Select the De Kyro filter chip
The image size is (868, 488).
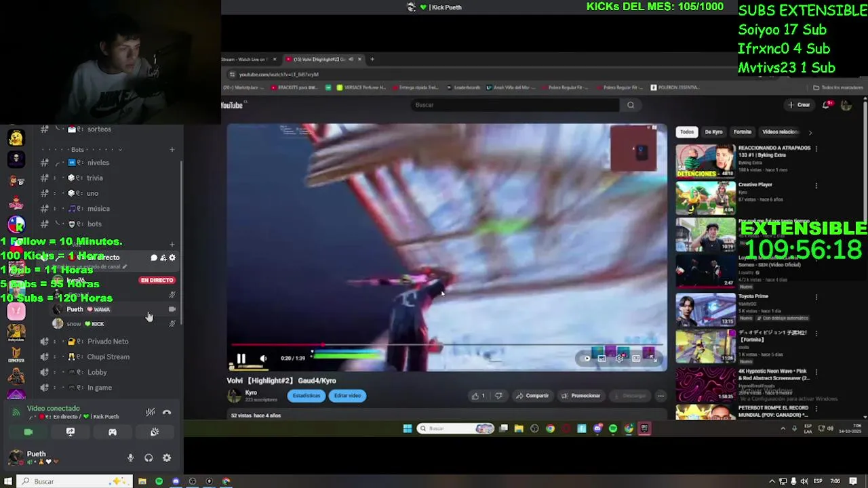coord(713,132)
